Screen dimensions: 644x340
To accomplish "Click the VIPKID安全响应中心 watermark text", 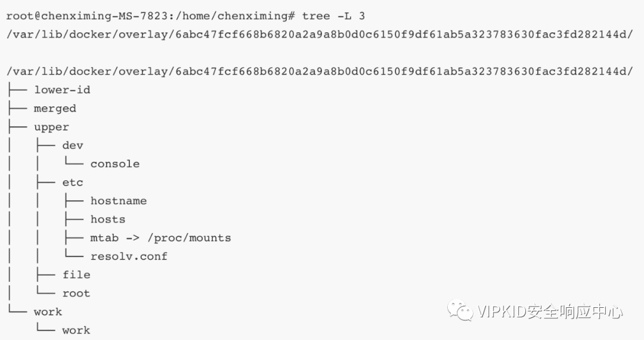I will pos(550,311).
